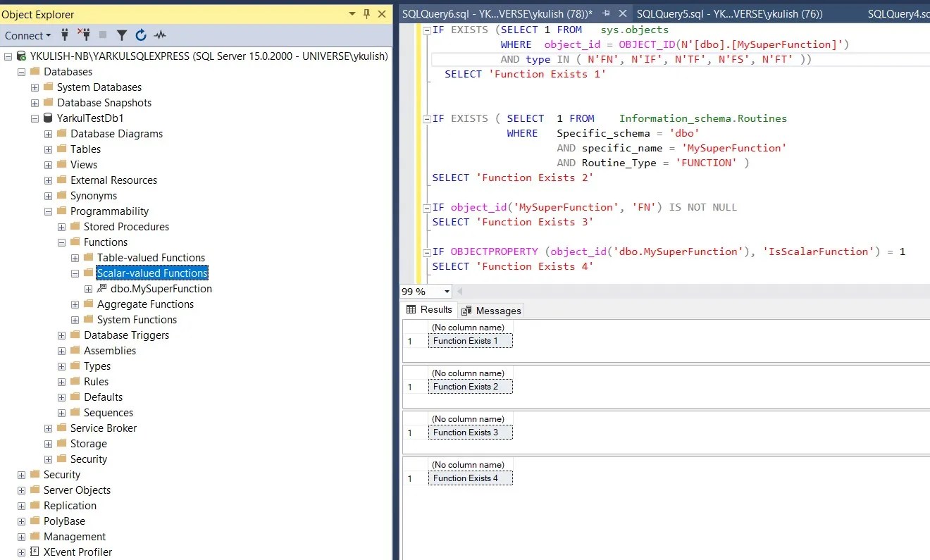Switch to the SQLQuery4 tab
The height and width of the screenshot is (560, 930).
(898, 13)
